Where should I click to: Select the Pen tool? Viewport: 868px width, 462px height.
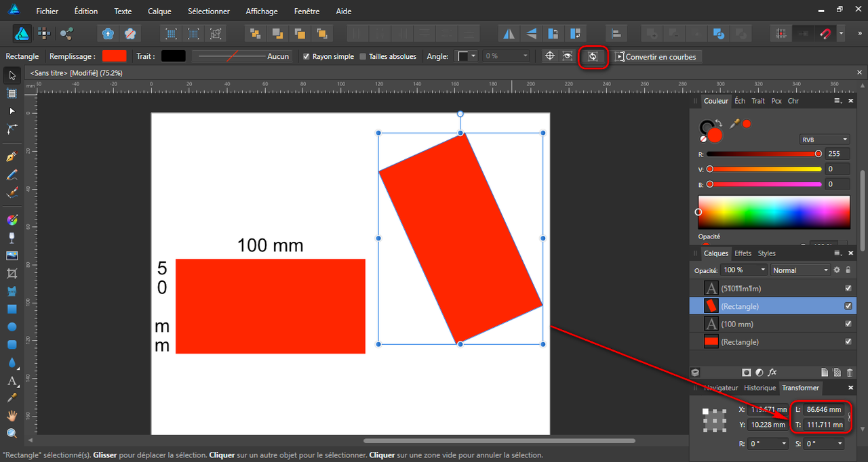tap(12, 156)
